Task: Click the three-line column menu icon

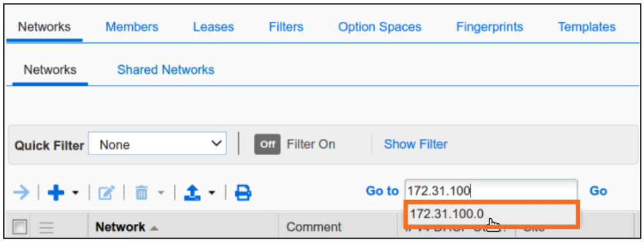Action: click(46, 227)
